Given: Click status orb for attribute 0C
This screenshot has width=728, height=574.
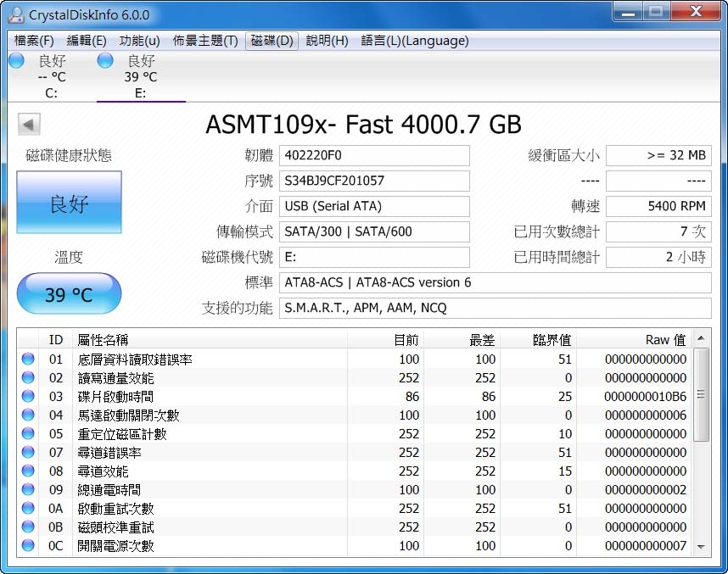Looking at the screenshot, I should [28, 545].
